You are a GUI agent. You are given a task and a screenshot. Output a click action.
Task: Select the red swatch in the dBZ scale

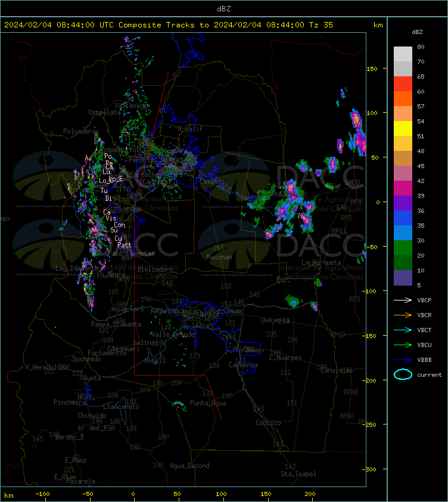403,83
